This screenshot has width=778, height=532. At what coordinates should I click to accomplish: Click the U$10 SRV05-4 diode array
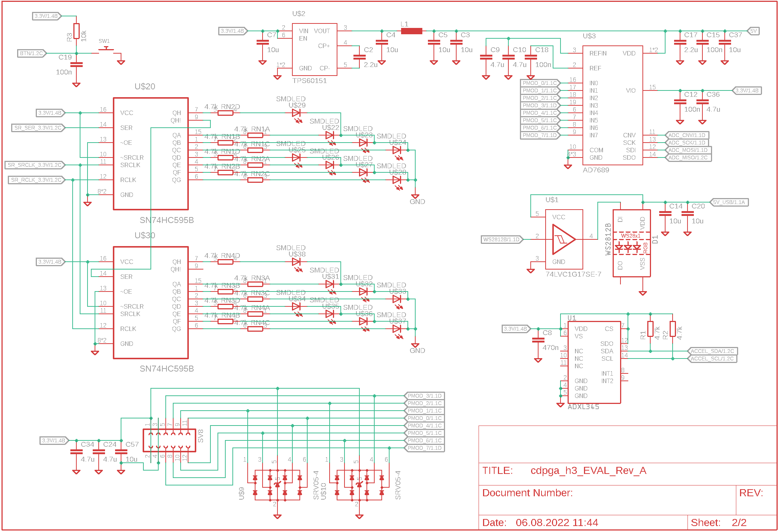coord(359,485)
